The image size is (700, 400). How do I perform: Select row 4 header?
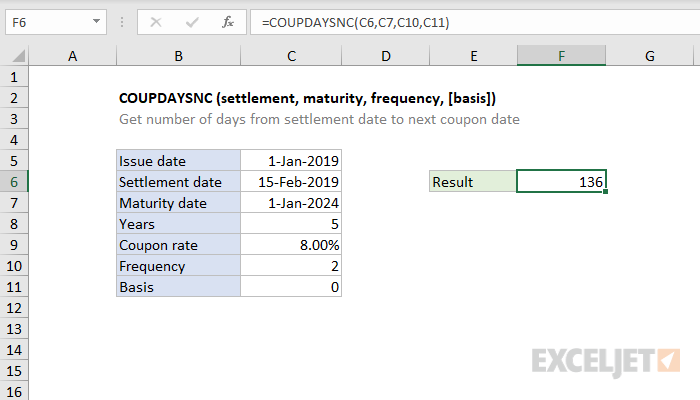coord(14,140)
